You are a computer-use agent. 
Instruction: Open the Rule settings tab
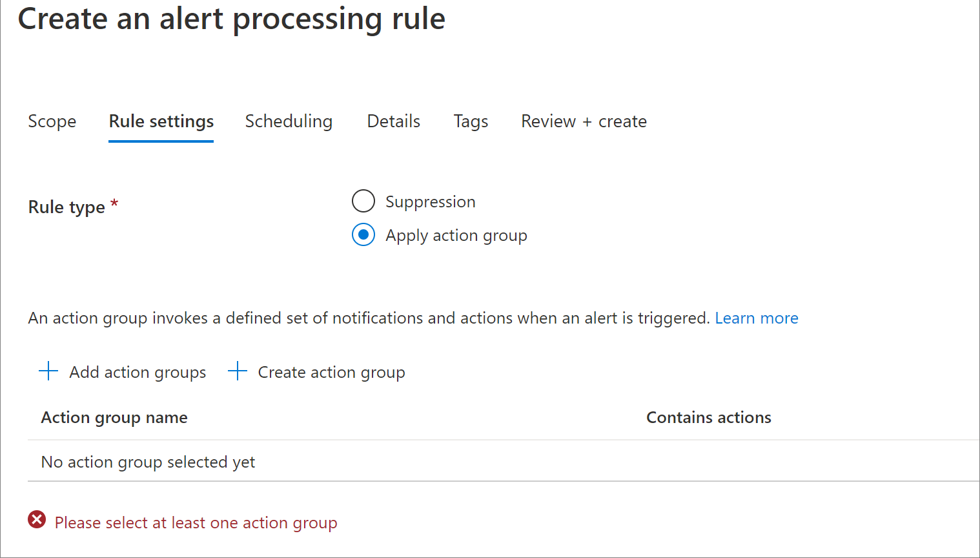(161, 121)
